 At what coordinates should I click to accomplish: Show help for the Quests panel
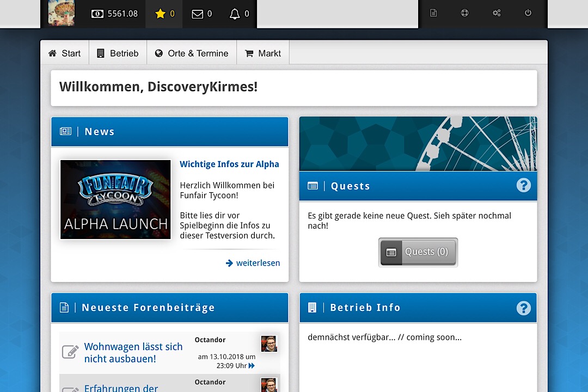point(523,186)
